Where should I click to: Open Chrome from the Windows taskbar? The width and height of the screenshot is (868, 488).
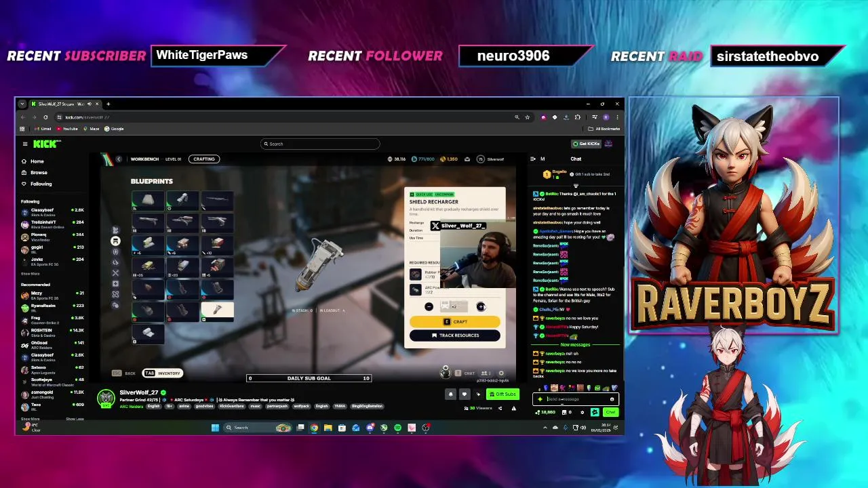click(314, 428)
